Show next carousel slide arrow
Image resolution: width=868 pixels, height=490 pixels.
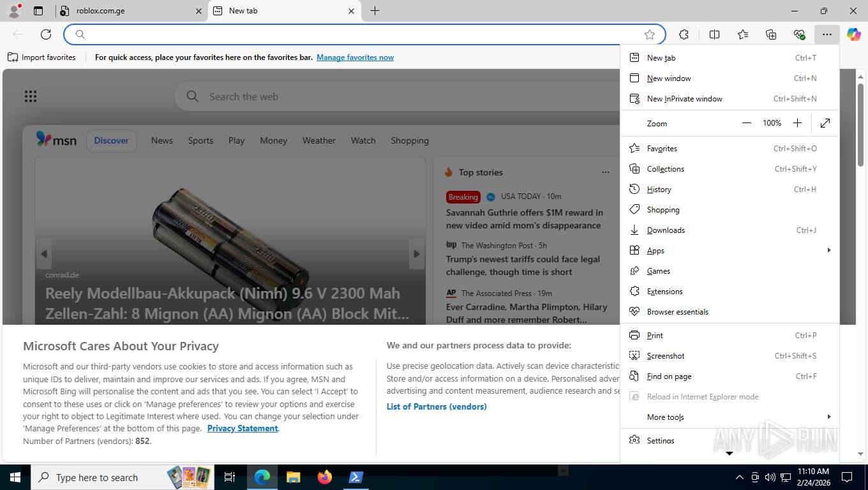[416, 254]
